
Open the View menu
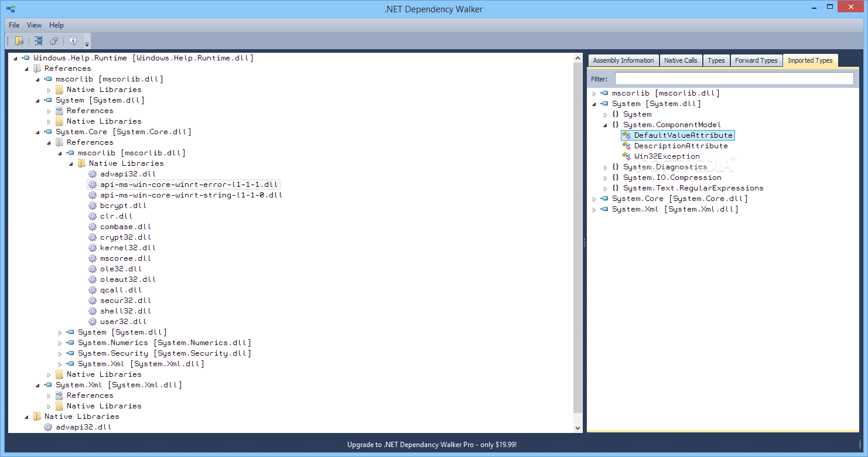point(34,25)
